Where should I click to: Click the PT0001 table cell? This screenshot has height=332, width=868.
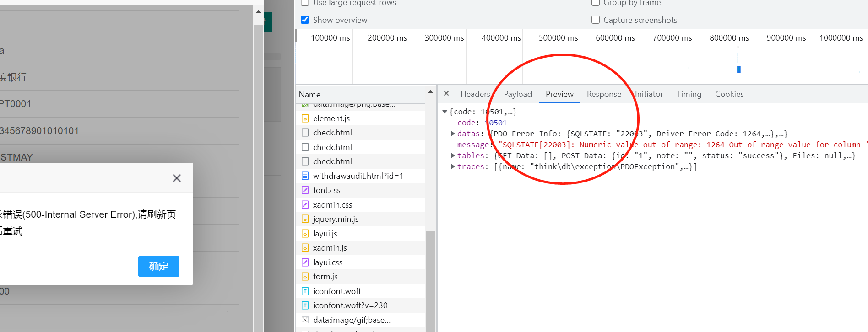119,104
